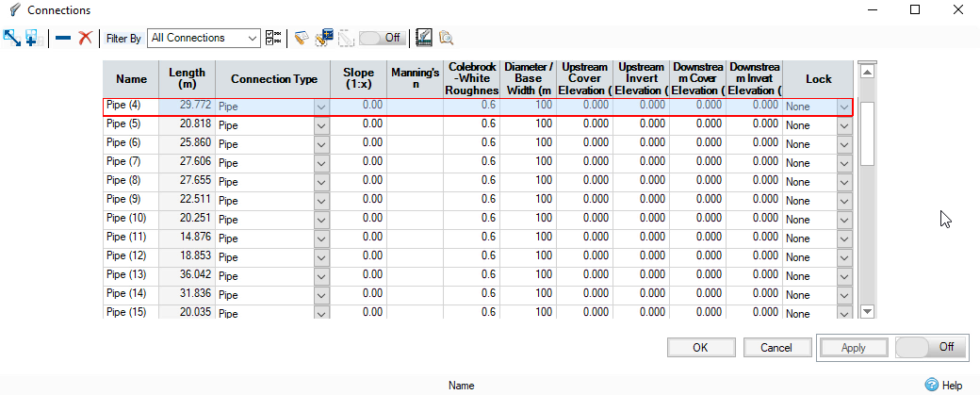980x395 pixels.
Task: Click Downstream Invert Elevation cell for Pipe (9)
Action: click(x=755, y=199)
